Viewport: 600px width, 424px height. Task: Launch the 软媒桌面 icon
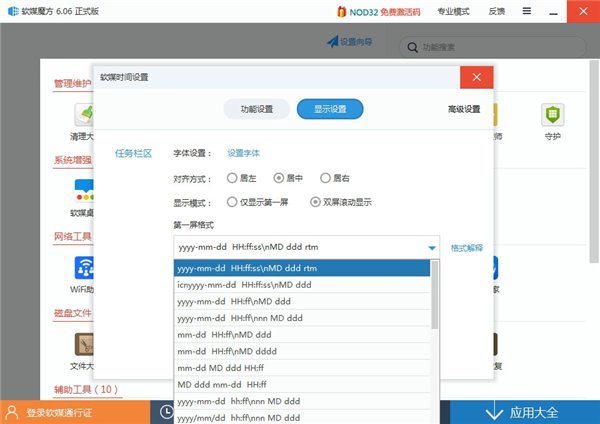pos(83,188)
